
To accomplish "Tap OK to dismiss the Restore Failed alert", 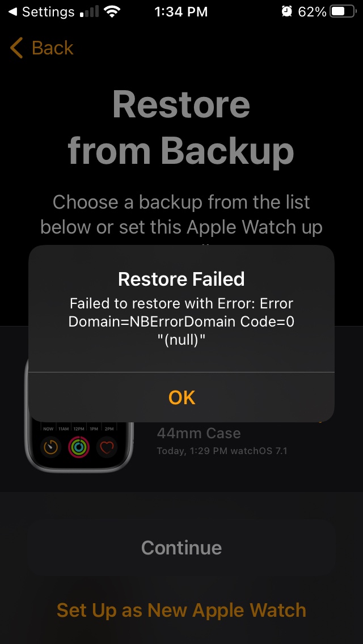I will coord(181,397).
